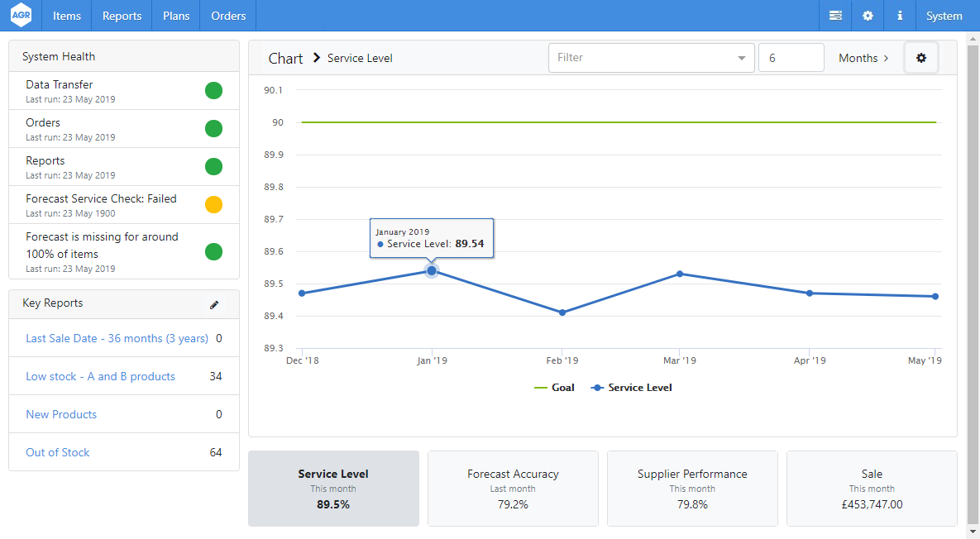Open the Out of Stock report
This screenshot has height=539, width=980.
[58, 452]
